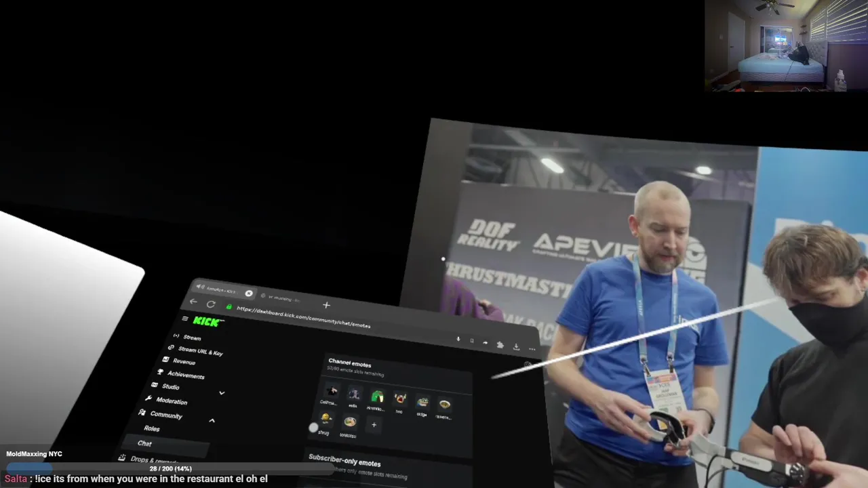Open the browser downloads tray icon
The width and height of the screenshot is (868, 488).
coord(516,346)
